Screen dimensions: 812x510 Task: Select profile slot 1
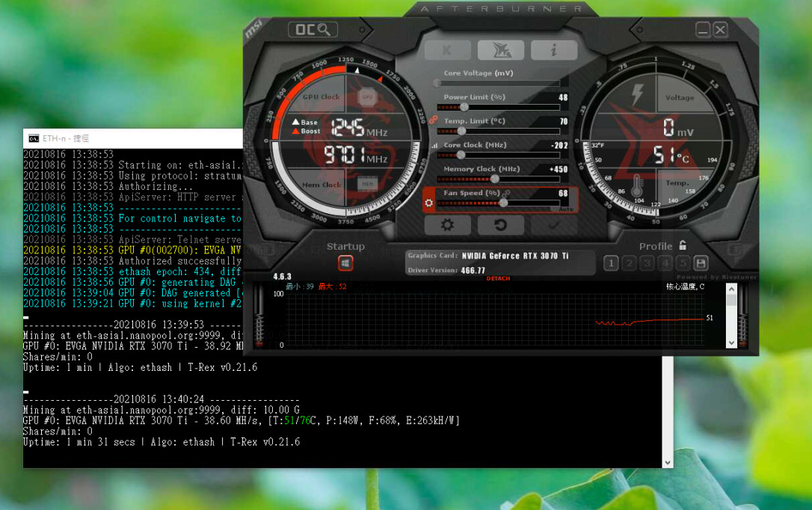[611, 263]
